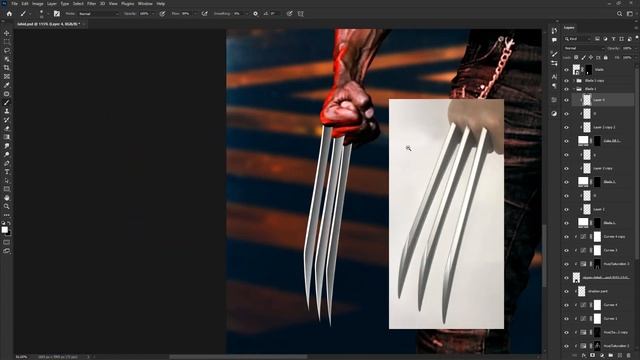This screenshot has width=640, height=360.
Task: Create new adjustment layer from Layers footer
Action: (601, 356)
